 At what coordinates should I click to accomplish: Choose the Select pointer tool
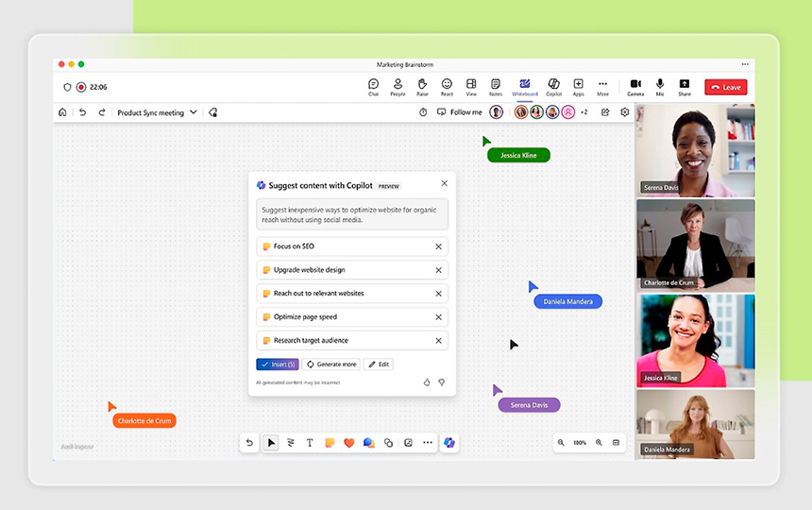coord(271,443)
